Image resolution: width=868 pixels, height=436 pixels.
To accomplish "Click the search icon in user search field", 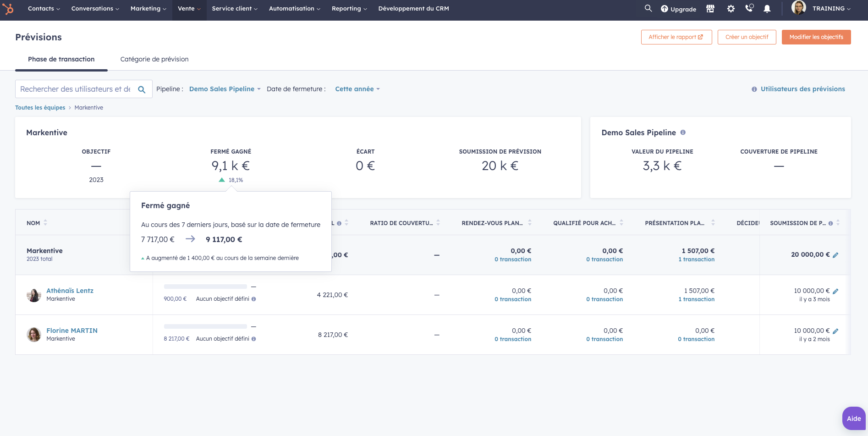I will 142,89.
